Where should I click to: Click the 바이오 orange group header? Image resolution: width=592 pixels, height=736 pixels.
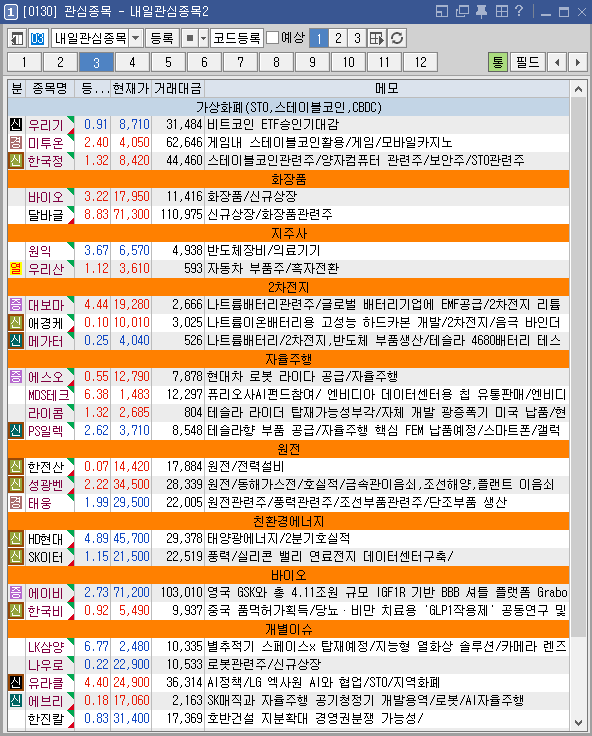coord(288,575)
